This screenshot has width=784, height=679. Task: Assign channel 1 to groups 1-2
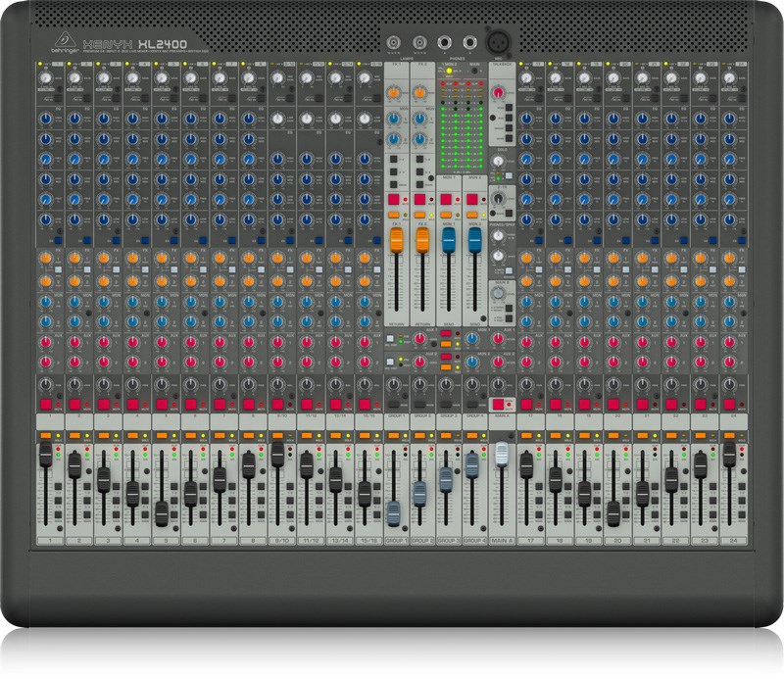point(58,487)
